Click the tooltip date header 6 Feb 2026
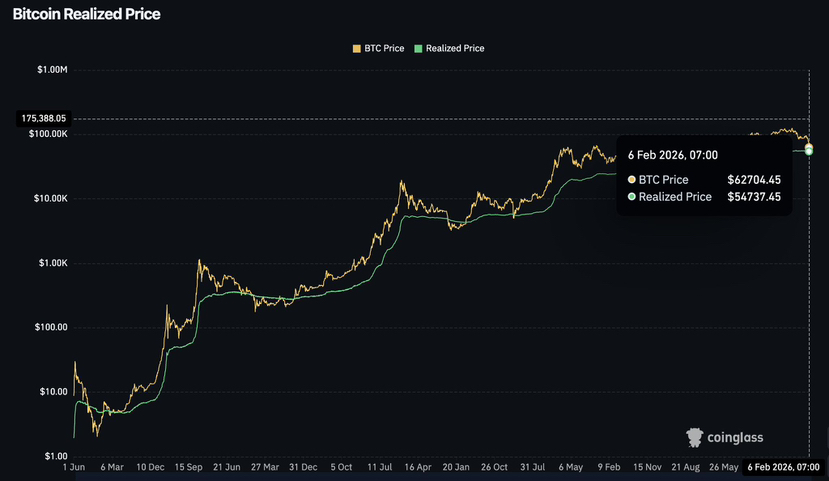Image resolution: width=829 pixels, height=481 pixels. click(x=673, y=155)
